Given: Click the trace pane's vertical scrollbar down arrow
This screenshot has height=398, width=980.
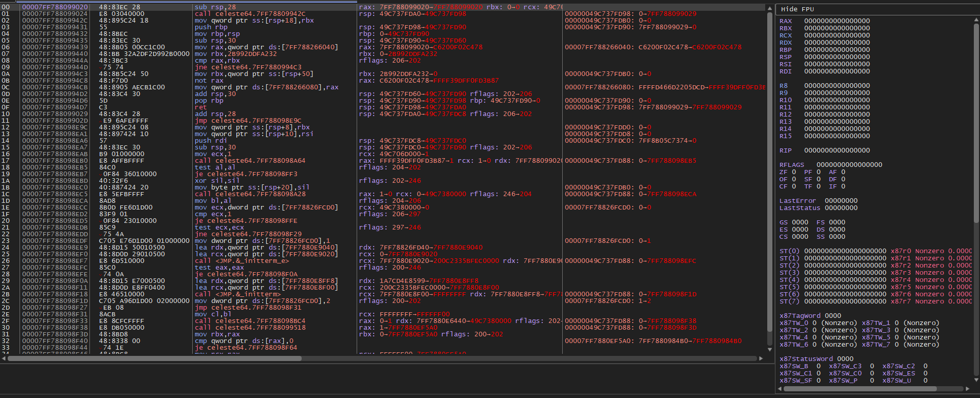Looking at the screenshot, I should click(769, 350).
